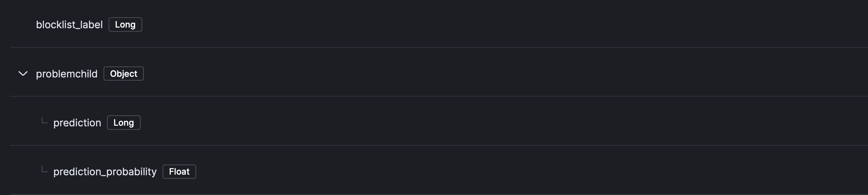Click the prediction_probability row
The height and width of the screenshot is (195, 868).
pyautogui.click(x=404, y=171)
